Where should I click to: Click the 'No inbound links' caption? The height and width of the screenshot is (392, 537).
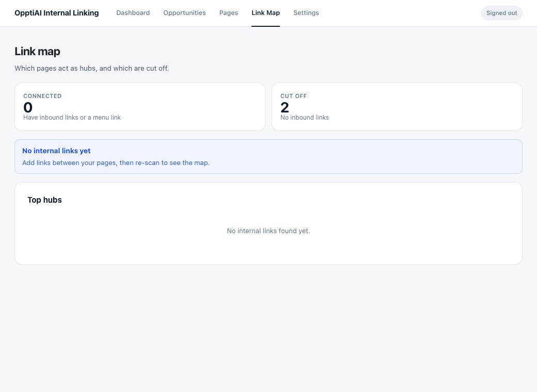pos(305,117)
